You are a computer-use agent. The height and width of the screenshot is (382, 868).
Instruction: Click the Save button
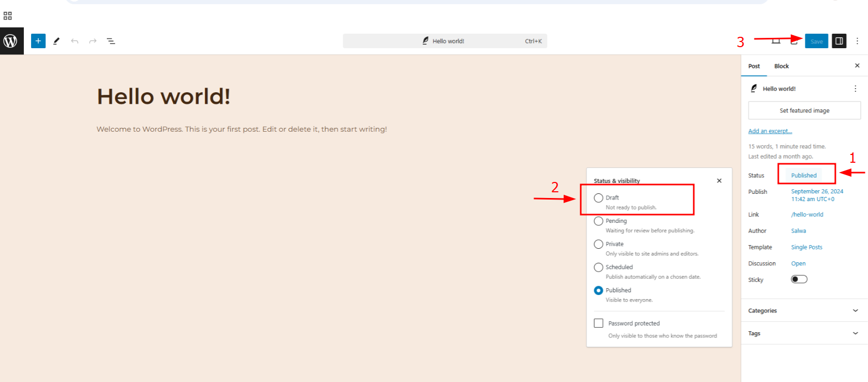click(x=816, y=41)
